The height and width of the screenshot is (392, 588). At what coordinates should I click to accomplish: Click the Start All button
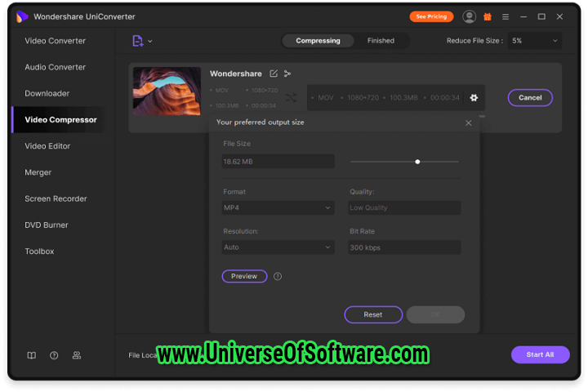pyautogui.click(x=540, y=354)
